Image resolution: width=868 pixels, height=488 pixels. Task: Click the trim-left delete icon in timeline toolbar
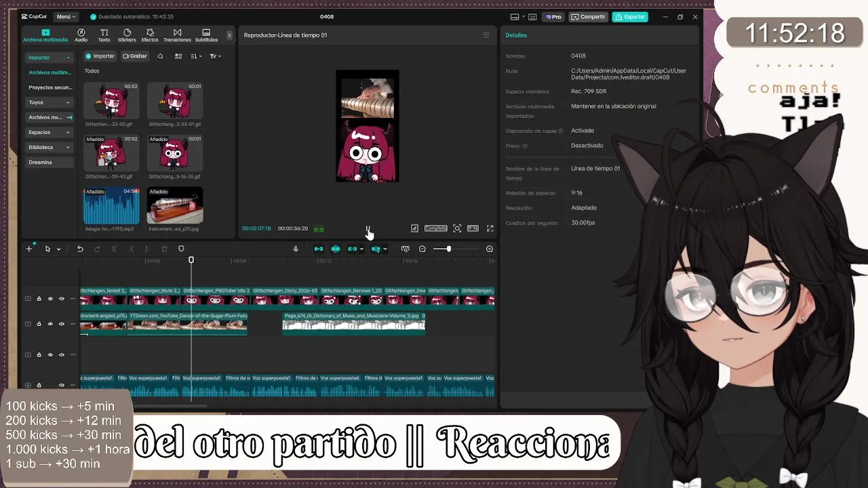(x=132, y=249)
